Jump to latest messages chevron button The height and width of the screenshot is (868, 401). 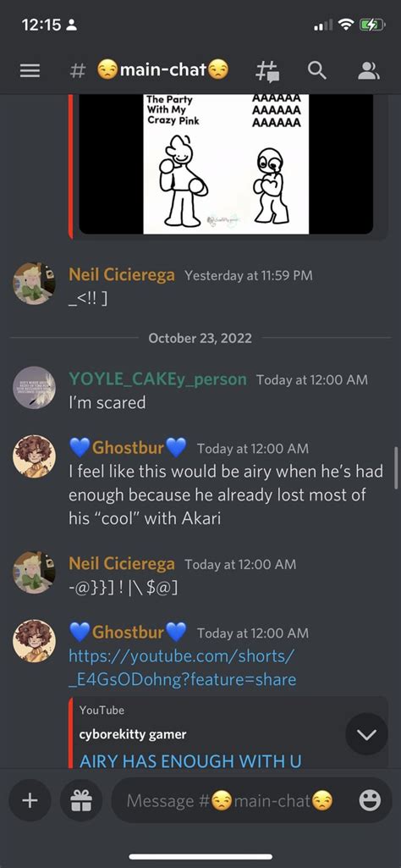(x=366, y=734)
